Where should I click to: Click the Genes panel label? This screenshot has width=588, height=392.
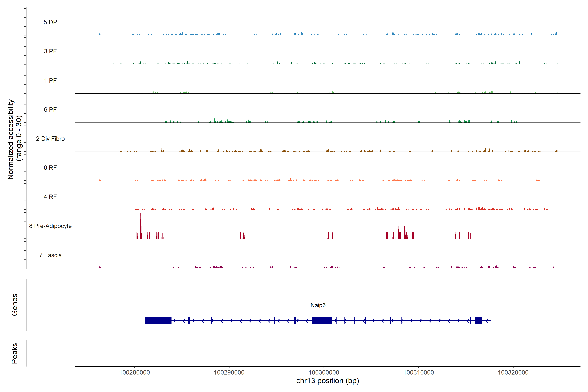tap(15, 305)
